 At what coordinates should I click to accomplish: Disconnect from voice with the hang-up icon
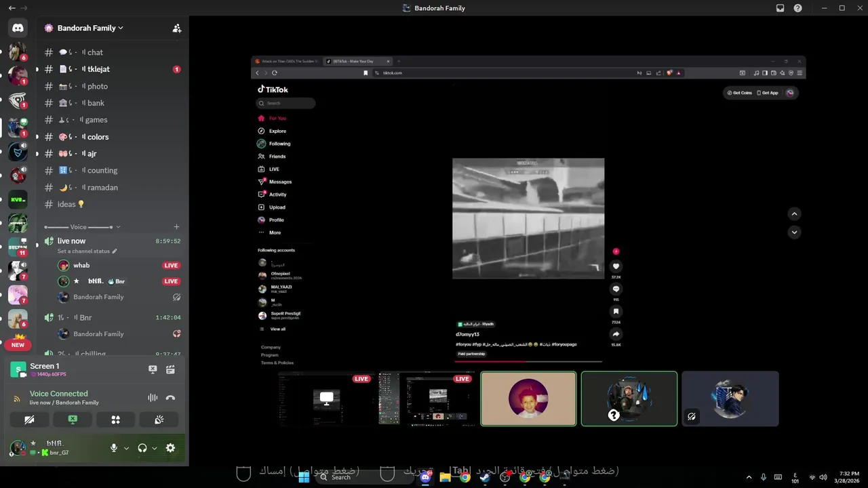(170, 398)
